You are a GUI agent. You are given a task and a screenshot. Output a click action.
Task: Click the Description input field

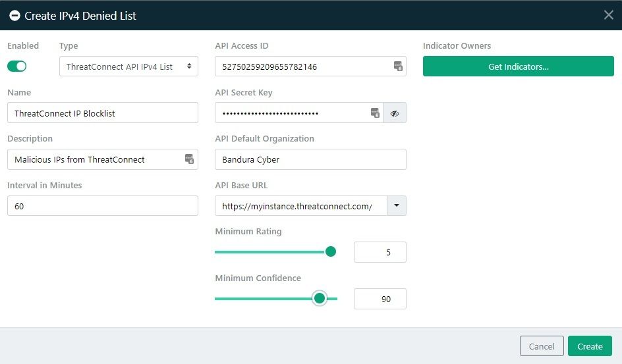coord(102,159)
